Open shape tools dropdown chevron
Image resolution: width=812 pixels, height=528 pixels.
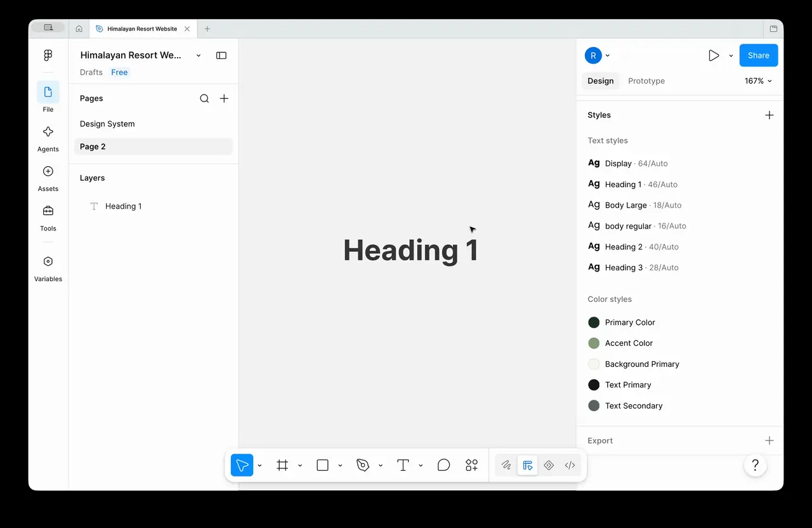[x=340, y=465]
